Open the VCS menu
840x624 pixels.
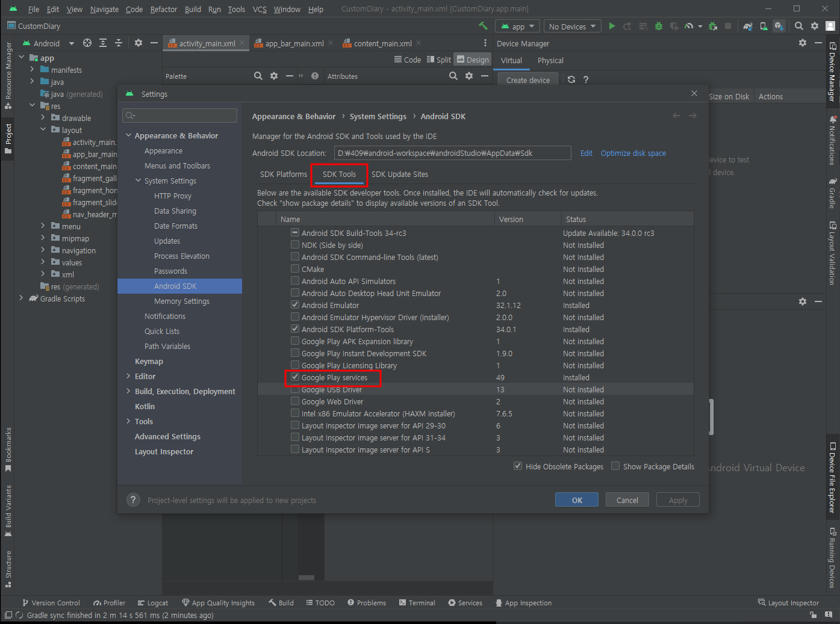[260, 9]
